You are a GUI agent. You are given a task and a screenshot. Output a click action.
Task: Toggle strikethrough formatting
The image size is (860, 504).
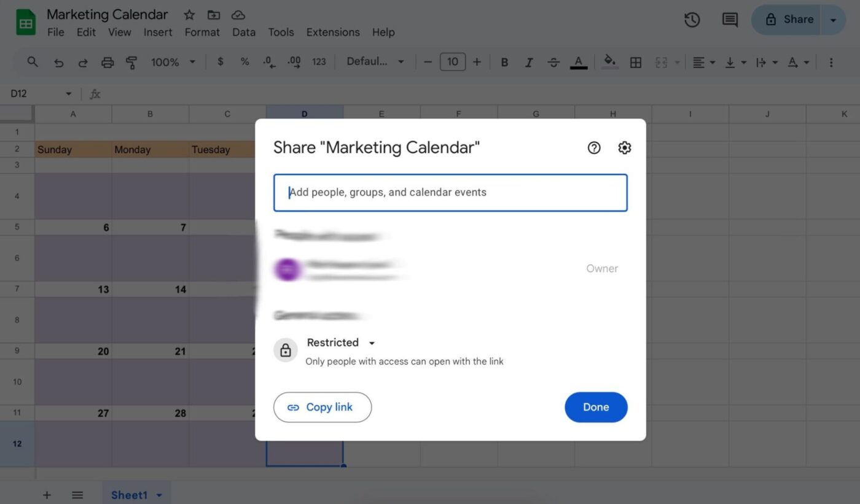click(x=553, y=62)
